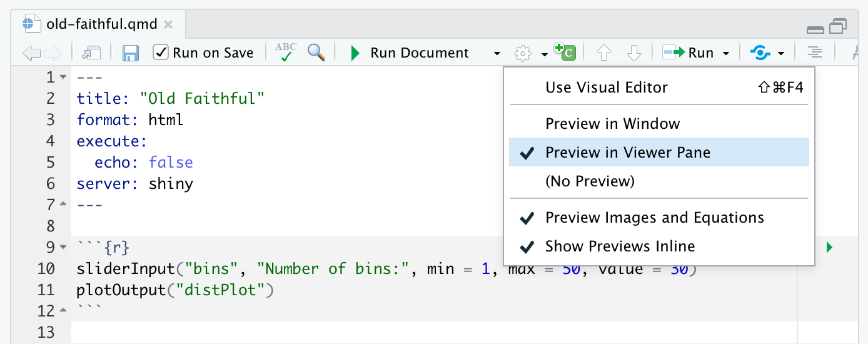Viewport: 868px width, 344px height.
Task: Uncheck Preview Images and Equations option
Action: 654,218
